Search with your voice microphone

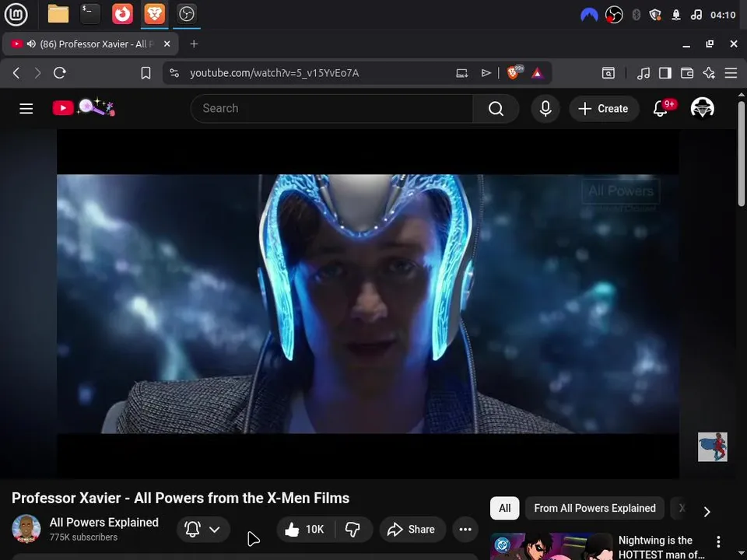pyautogui.click(x=545, y=109)
